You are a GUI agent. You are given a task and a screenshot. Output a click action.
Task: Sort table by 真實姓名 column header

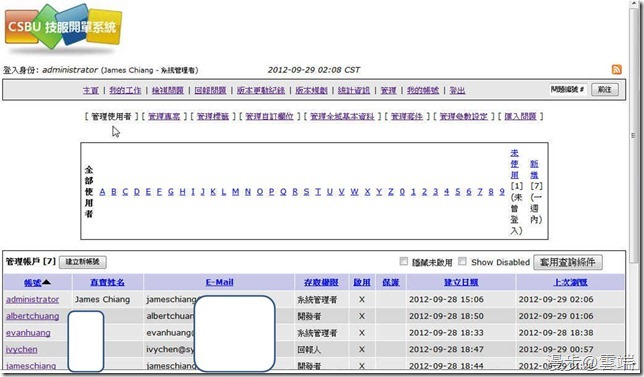pyautogui.click(x=107, y=283)
